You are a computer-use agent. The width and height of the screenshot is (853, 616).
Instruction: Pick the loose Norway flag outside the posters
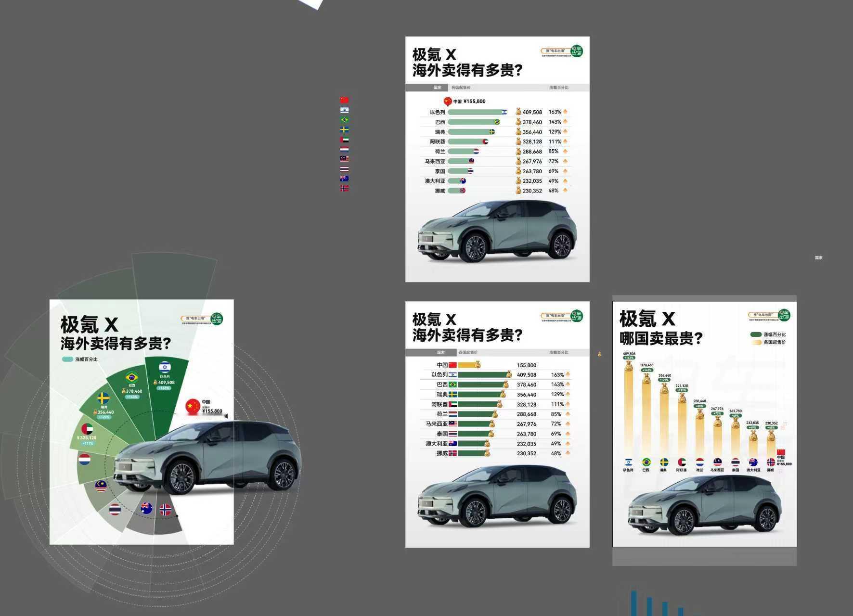(x=344, y=189)
